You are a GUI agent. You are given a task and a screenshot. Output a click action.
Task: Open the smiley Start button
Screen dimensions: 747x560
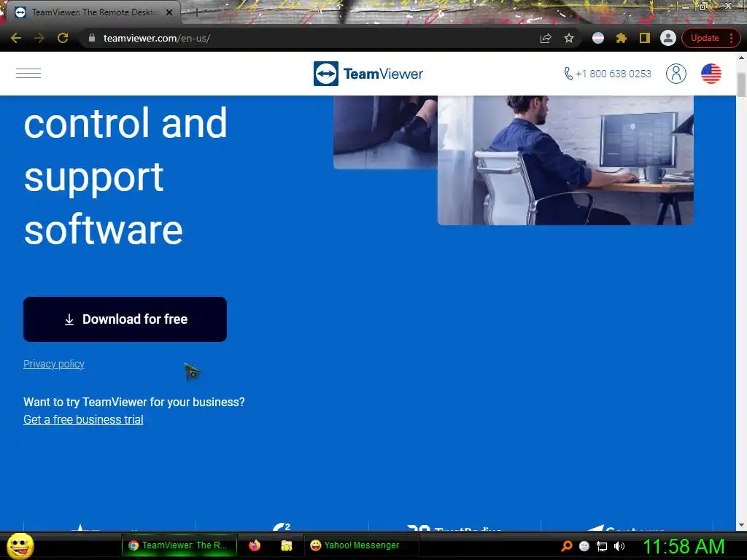pyautogui.click(x=20, y=545)
